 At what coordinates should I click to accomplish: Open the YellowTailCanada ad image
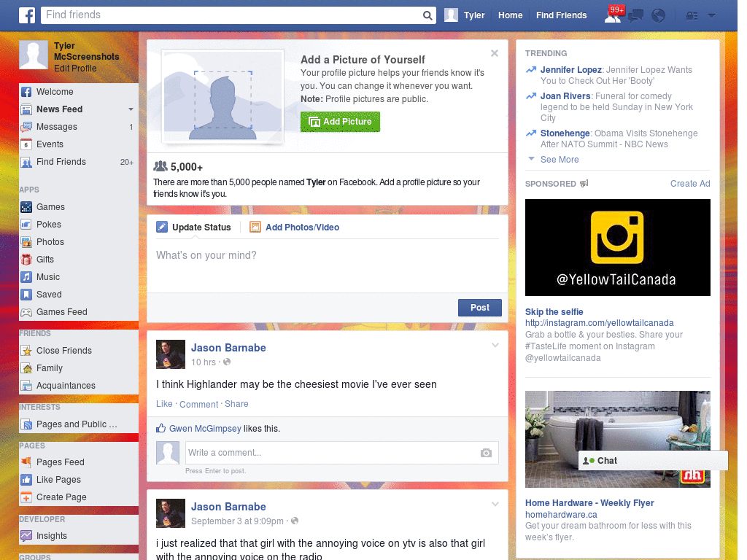point(617,248)
